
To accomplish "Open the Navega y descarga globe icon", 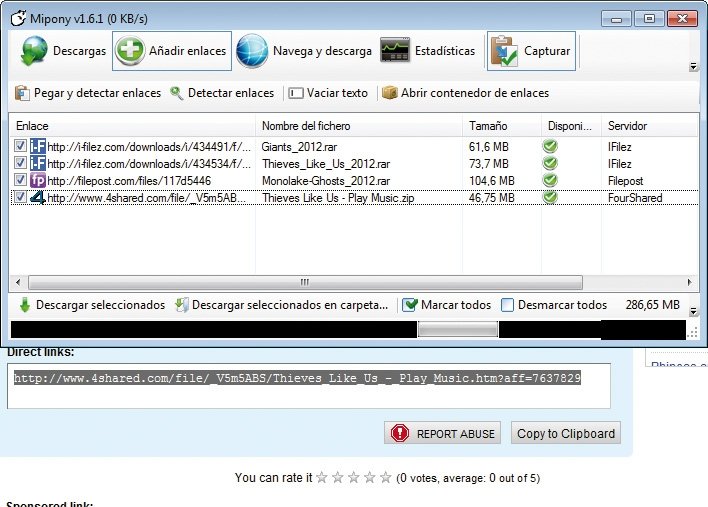I will click(252, 51).
